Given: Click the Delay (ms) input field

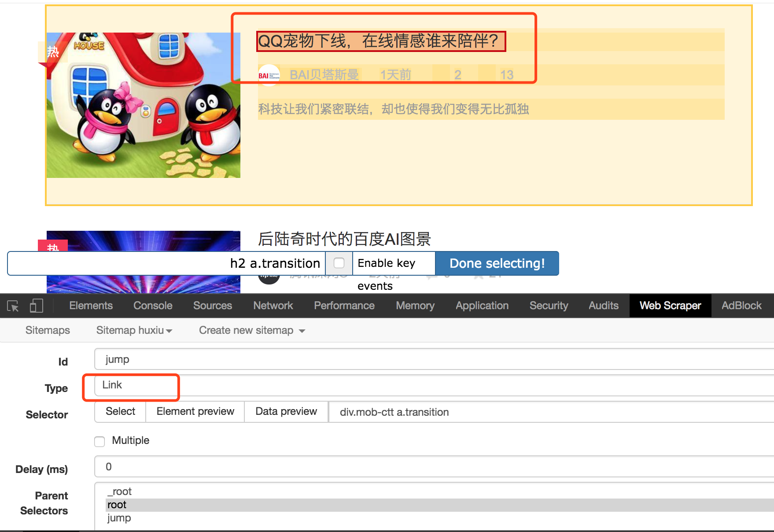Looking at the screenshot, I should tap(434, 467).
